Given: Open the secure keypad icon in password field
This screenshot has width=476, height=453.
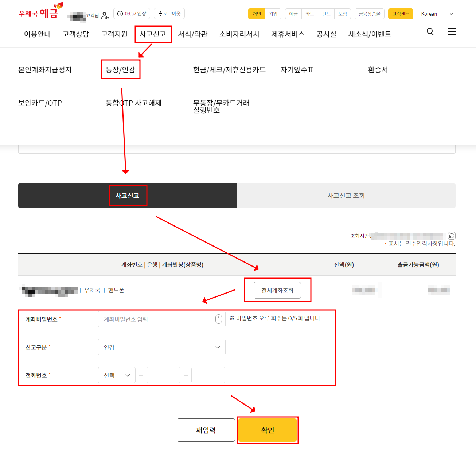Looking at the screenshot, I should pyautogui.click(x=218, y=319).
